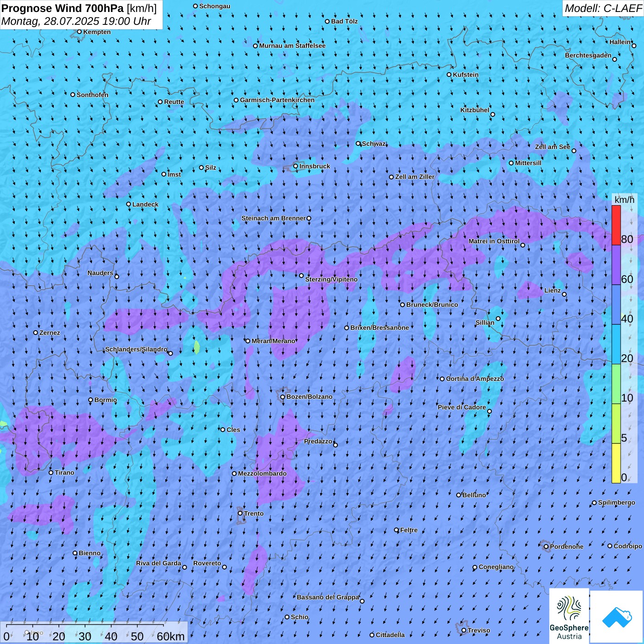Click the 'Conegliano' label
644x644 pixels.
pyautogui.click(x=496, y=567)
